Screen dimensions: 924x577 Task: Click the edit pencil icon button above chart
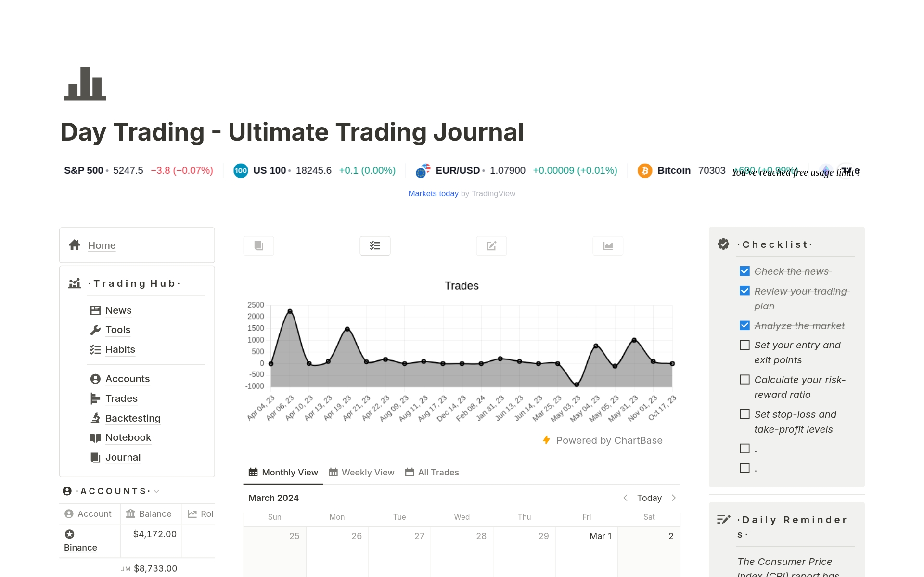coord(491,246)
